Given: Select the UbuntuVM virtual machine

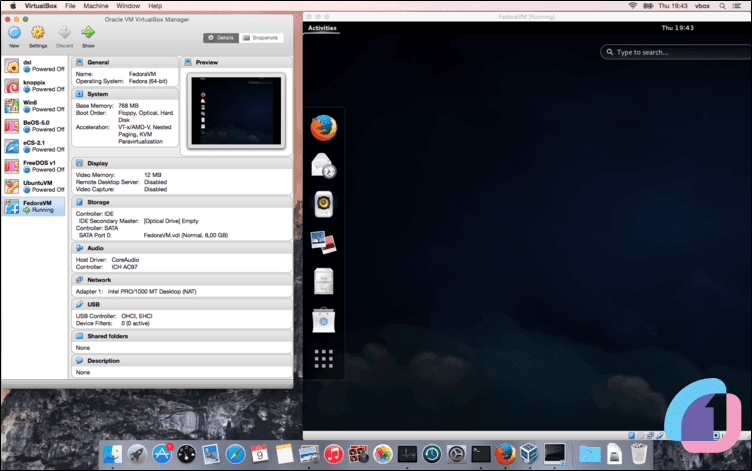Looking at the screenshot, I should (34, 187).
